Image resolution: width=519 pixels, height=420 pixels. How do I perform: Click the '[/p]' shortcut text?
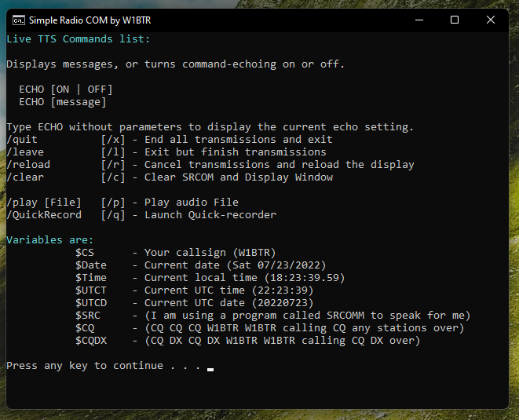tap(113, 203)
